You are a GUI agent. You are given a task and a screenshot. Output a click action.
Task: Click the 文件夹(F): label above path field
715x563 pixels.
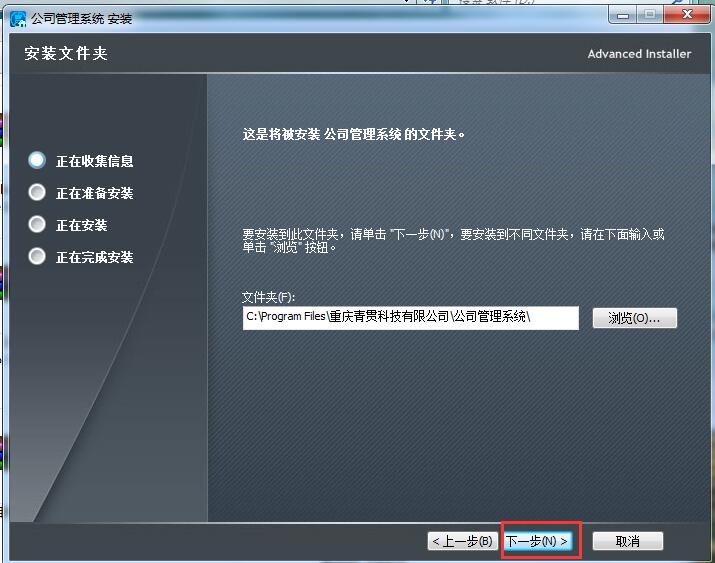point(269,297)
